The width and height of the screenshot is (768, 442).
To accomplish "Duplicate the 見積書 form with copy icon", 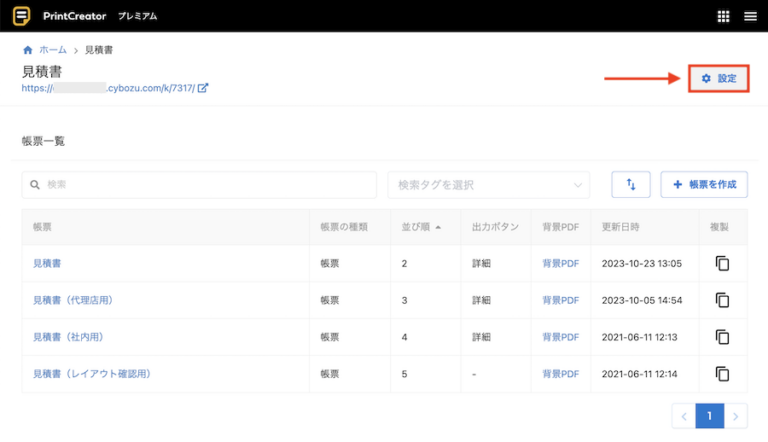I will coord(722,263).
